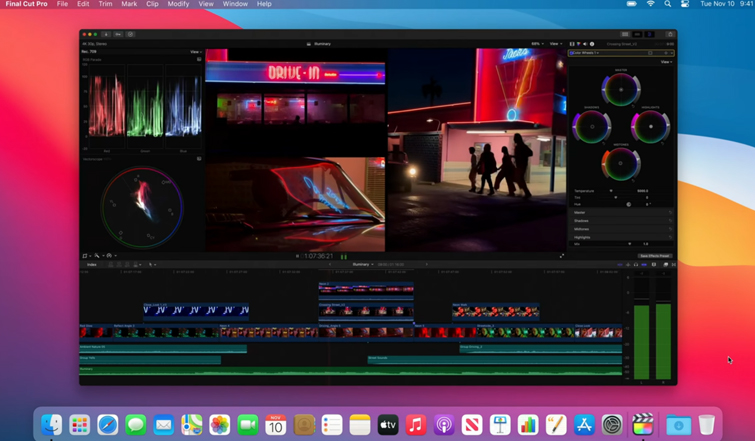
Task: Click the share button in the toolbar
Action: pyautogui.click(x=669, y=34)
